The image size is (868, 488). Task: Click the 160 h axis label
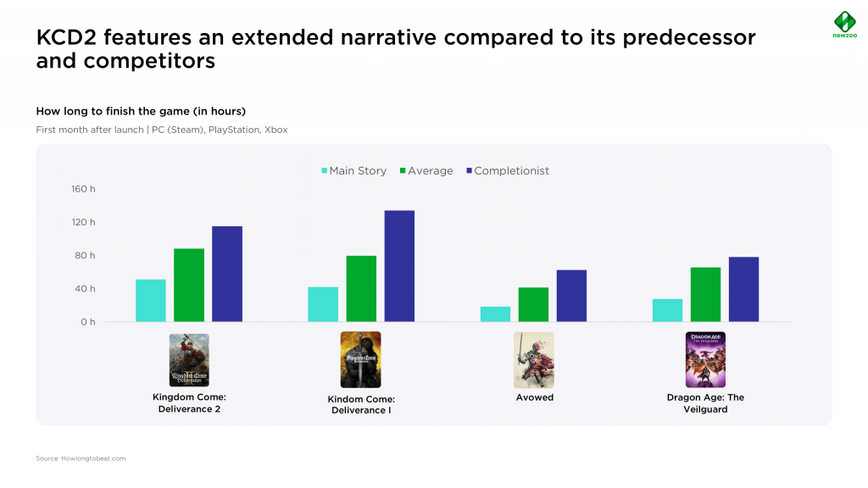coord(83,189)
